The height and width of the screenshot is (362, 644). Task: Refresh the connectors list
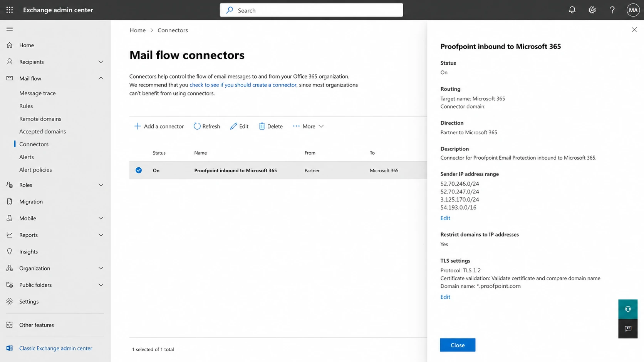pos(207,126)
